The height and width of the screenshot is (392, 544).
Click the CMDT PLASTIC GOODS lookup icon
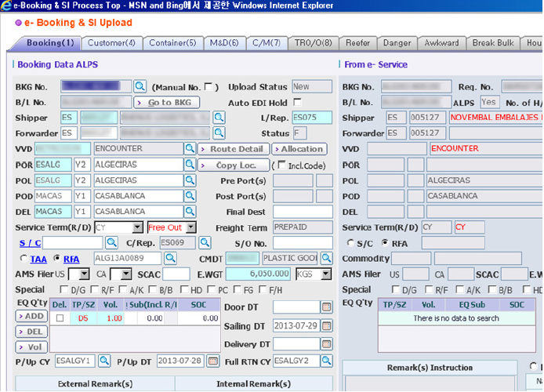tap(326, 258)
